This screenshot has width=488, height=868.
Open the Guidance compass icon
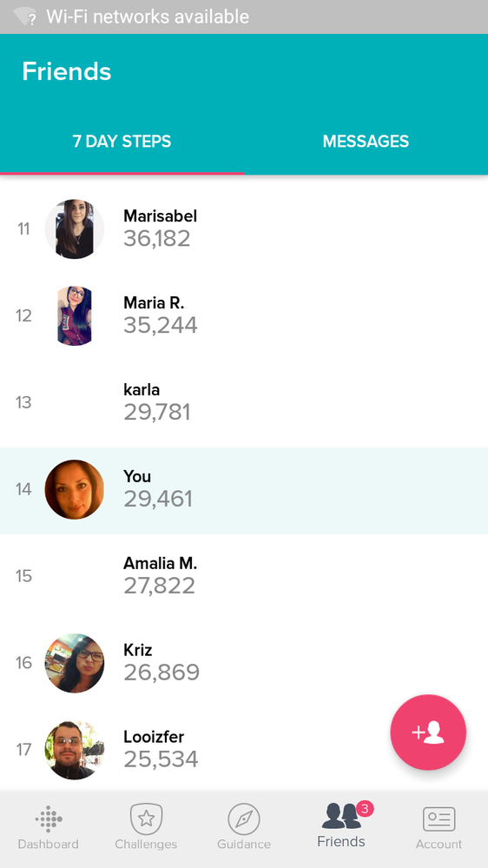244,818
